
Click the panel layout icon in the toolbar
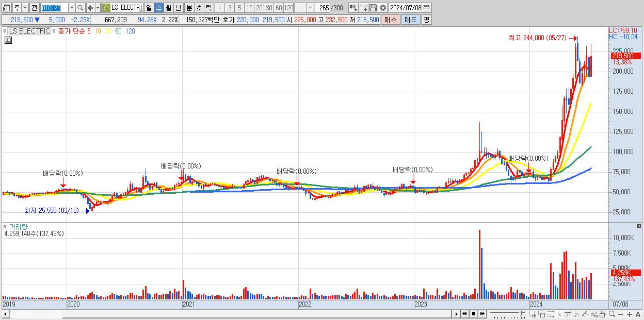click(7, 8)
